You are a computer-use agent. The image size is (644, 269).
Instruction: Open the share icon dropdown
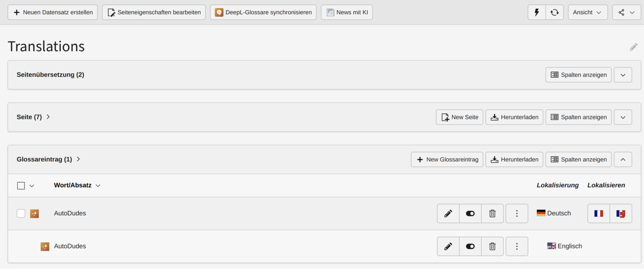[626, 12]
